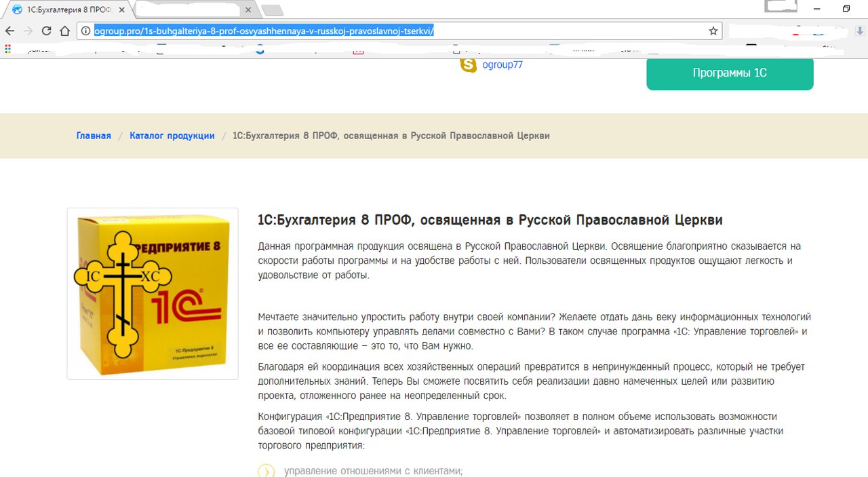This screenshot has height=477, width=868.
Task: Click the list item управление отношениями с клиентами
Action: click(x=374, y=471)
